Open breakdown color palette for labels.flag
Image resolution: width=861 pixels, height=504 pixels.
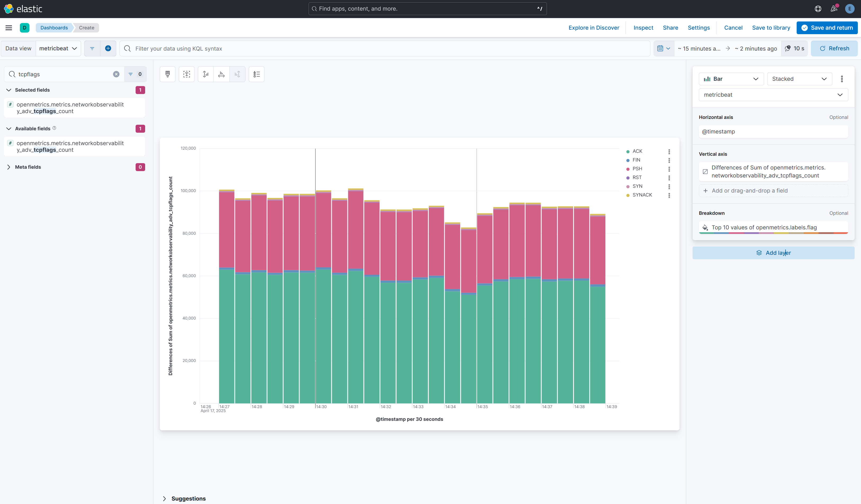tap(705, 228)
